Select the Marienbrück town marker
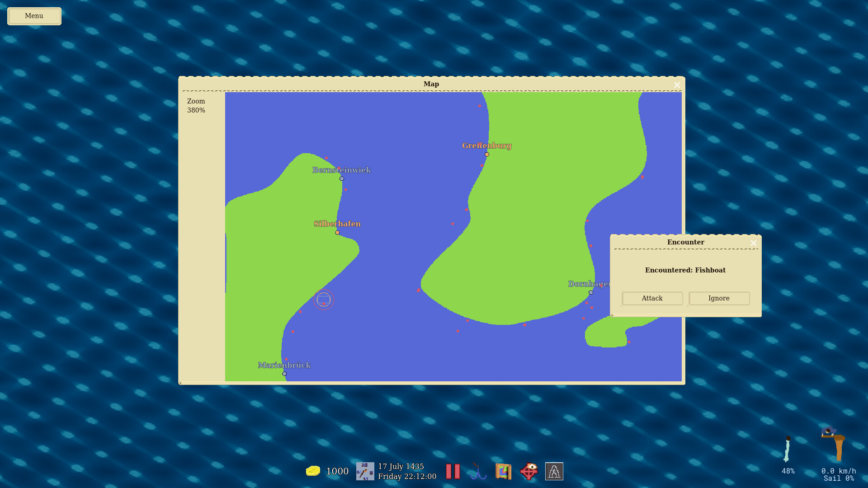This screenshot has height=488, width=868. point(284,374)
